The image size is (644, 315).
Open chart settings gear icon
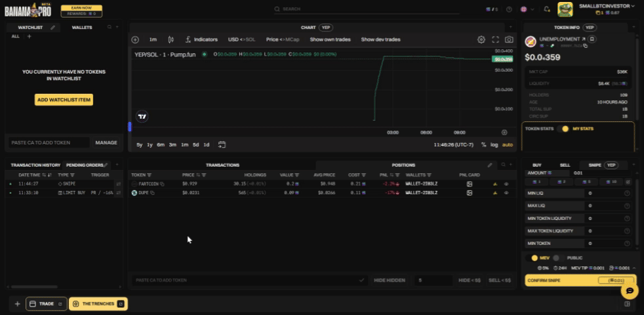pos(481,39)
